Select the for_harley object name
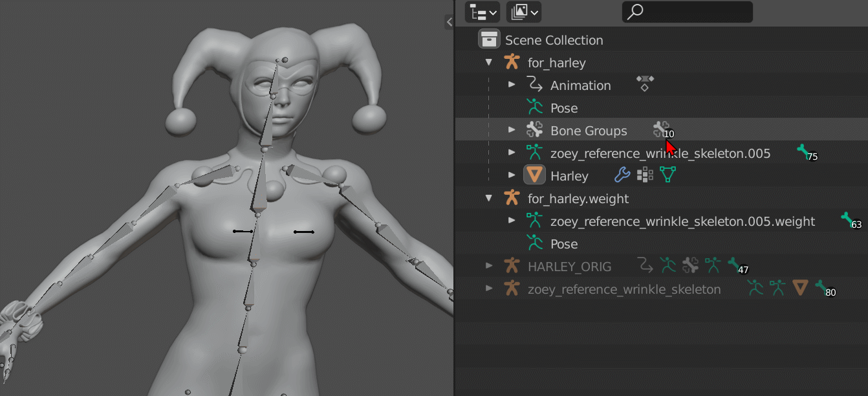The image size is (868, 396). pyautogui.click(x=557, y=63)
